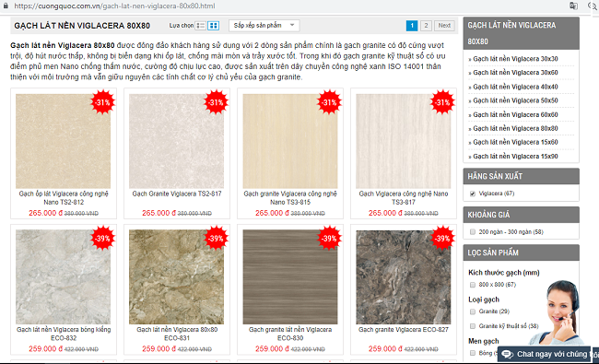Click the translate page icon in address bar

(x=573, y=6)
